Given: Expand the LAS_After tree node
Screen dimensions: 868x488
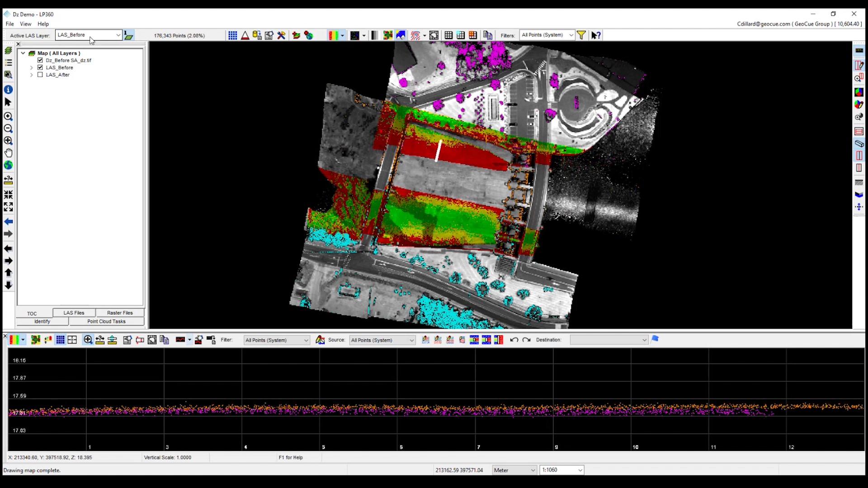Looking at the screenshot, I should coord(32,75).
